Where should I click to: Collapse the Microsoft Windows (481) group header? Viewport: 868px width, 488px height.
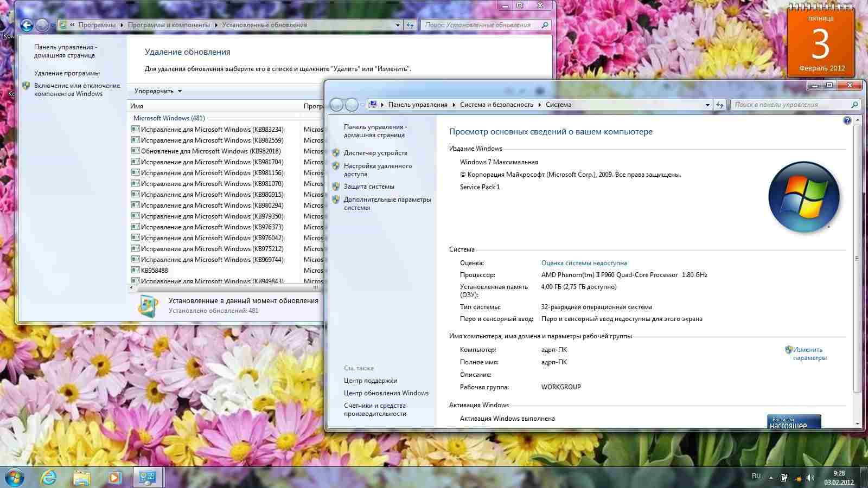(x=169, y=118)
